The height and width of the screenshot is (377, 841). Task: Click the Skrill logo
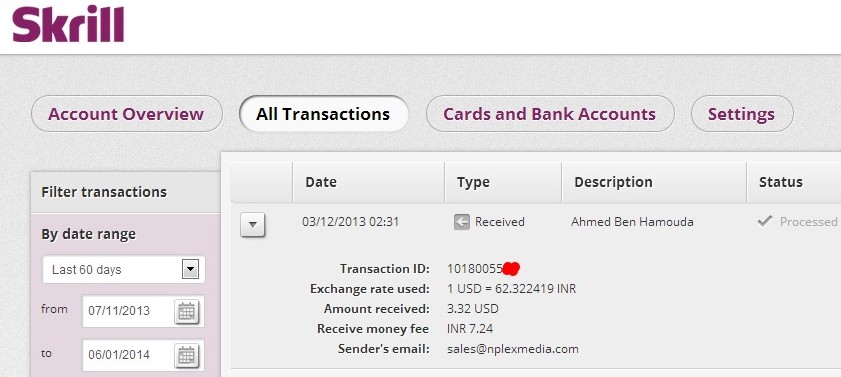point(68,23)
